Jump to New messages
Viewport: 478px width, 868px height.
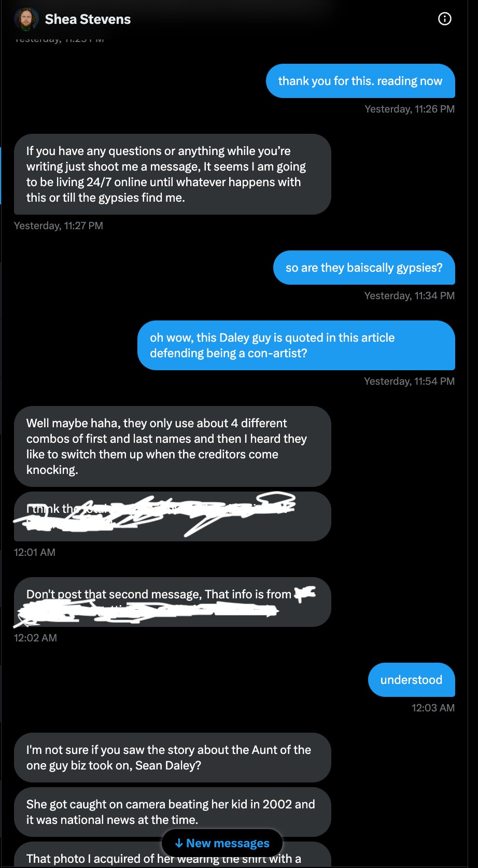(x=227, y=843)
